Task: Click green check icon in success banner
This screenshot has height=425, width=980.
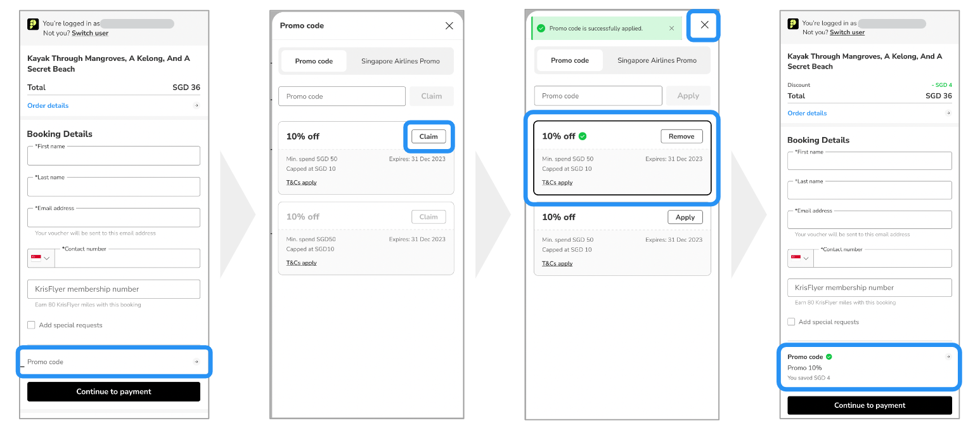Action: [x=541, y=29]
